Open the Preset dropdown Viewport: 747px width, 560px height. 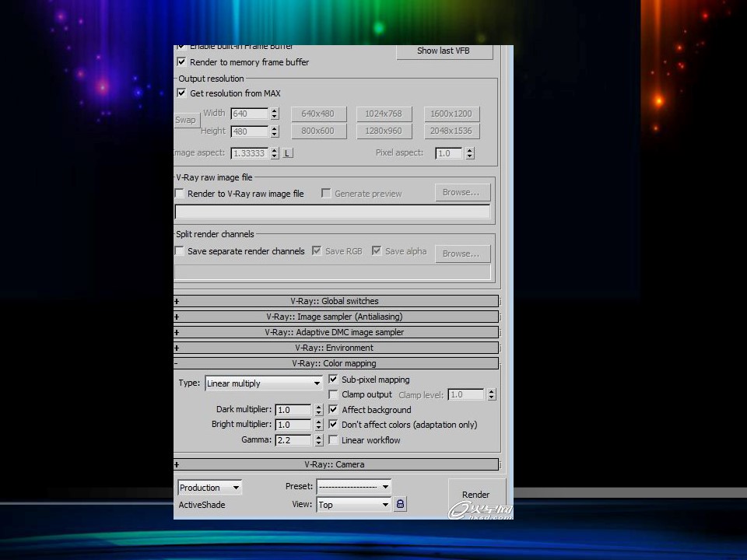[353, 487]
